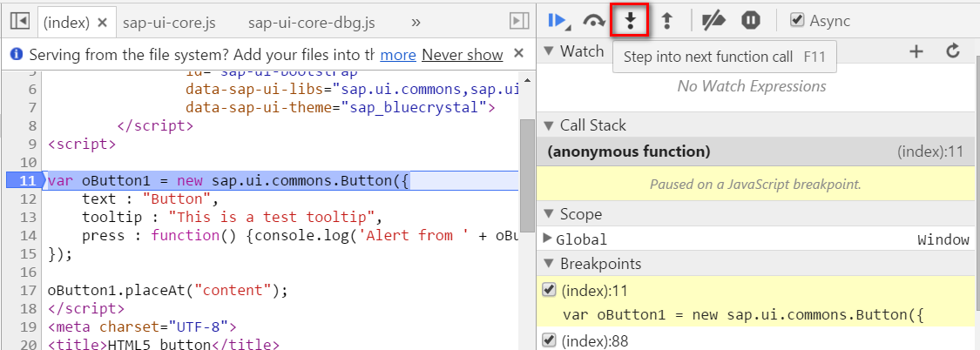Resume script execution with the play icon
The width and height of the screenshot is (980, 350).
(557, 21)
